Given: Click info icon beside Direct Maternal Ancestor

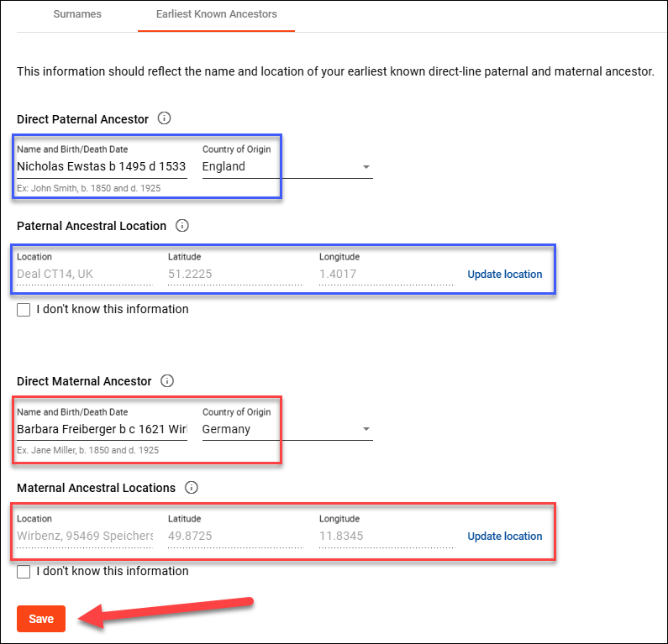Looking at the screenshot, I should pyautogui.click(x=167, y=381).
